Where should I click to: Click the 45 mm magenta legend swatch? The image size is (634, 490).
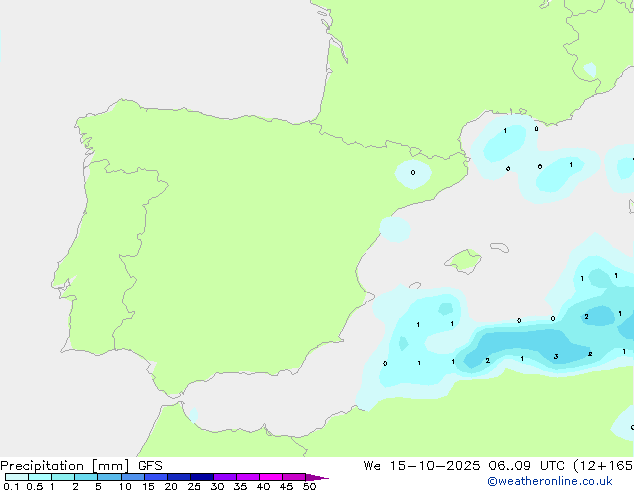tap(294, 477)
